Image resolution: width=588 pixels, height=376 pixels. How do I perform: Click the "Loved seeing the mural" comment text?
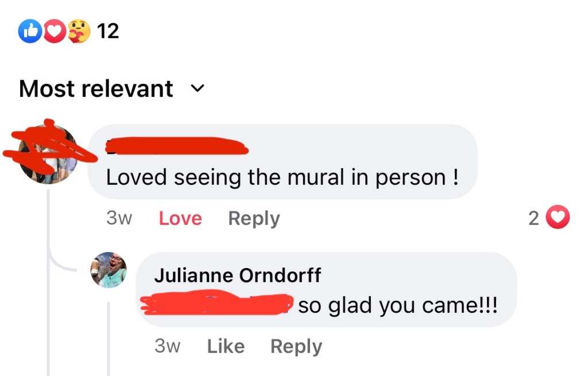coord(282,177)
